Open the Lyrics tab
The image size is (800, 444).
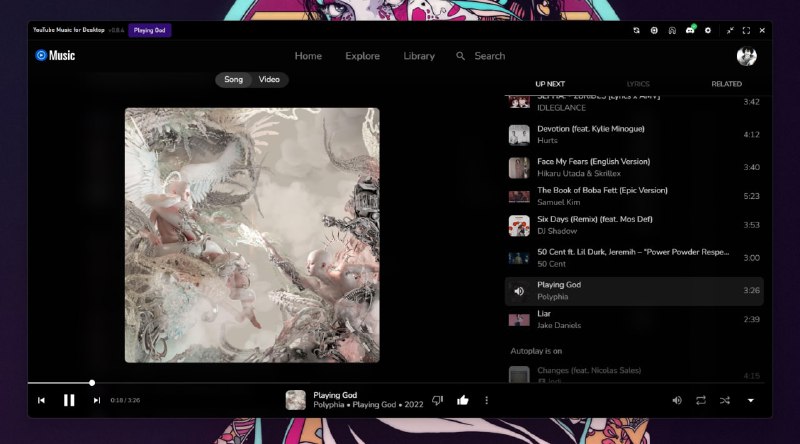638,84
